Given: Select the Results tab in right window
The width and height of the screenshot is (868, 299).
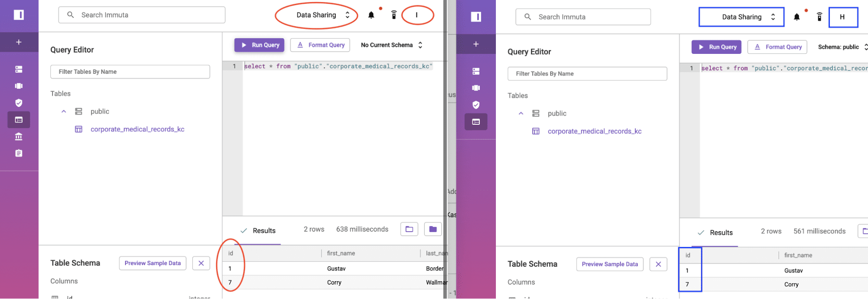Looking at the screenshot, I should [716, 233].
